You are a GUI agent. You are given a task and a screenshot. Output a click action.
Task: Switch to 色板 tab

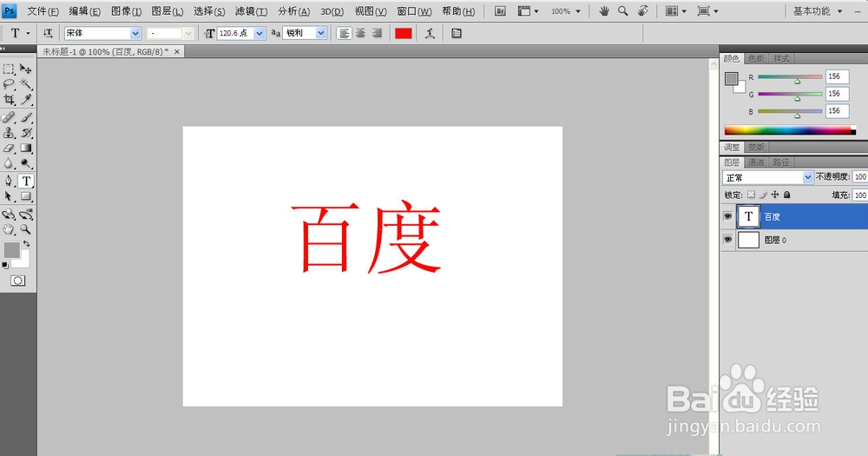[756, 59]
